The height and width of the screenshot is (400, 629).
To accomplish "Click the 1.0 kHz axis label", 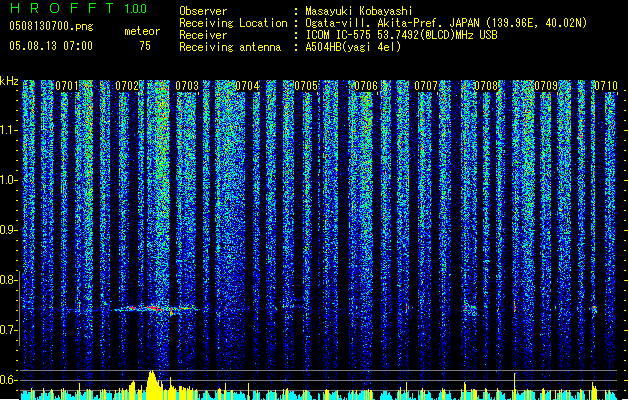I will (9, 180).
